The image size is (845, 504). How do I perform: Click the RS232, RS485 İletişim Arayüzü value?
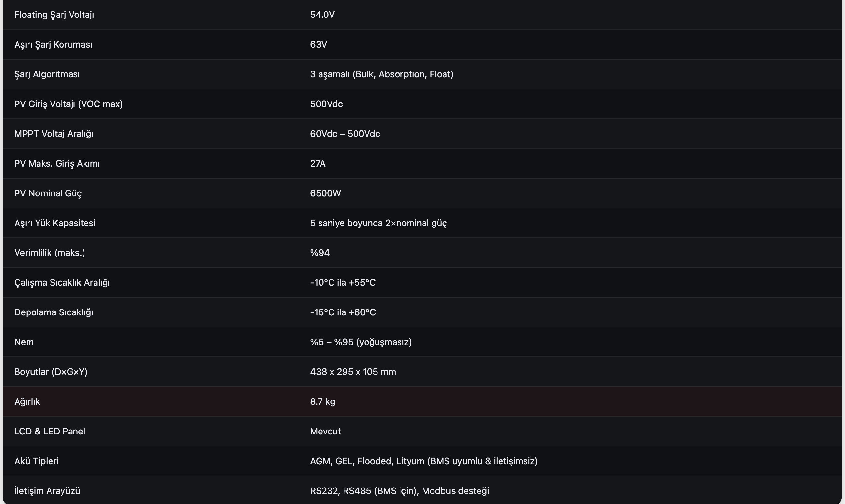[399, 491]
